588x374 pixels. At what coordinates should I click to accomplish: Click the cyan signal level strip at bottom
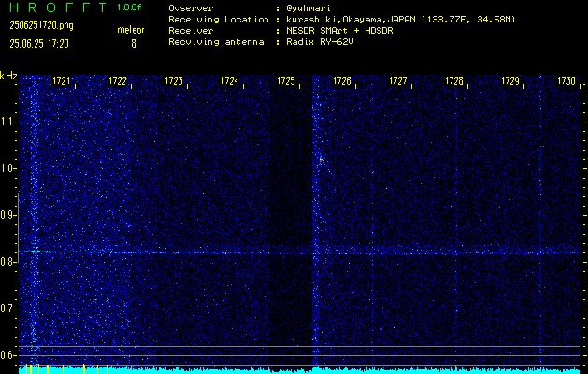click(x=299, y=370)
